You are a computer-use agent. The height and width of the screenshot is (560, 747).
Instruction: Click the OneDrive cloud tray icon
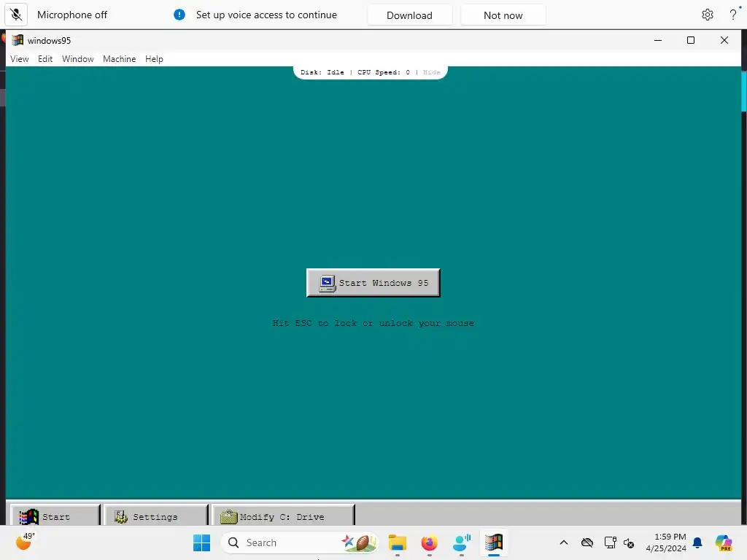[x=587, y=542]
